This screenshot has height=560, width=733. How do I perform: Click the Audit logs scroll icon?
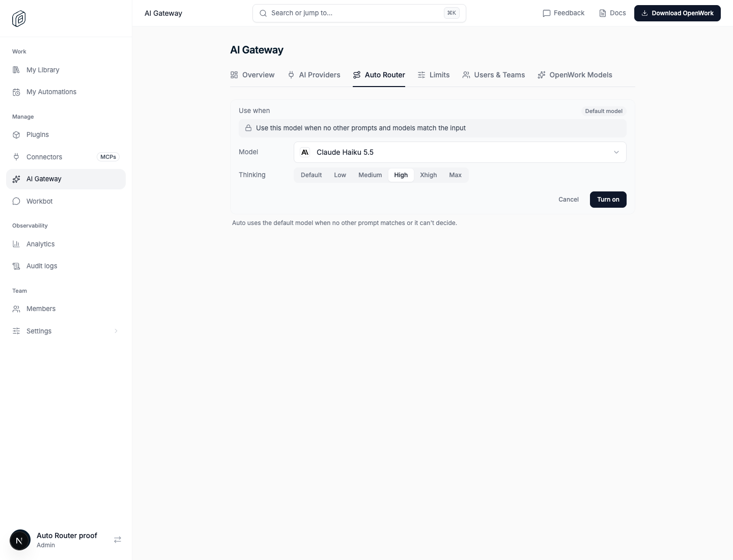16,266
